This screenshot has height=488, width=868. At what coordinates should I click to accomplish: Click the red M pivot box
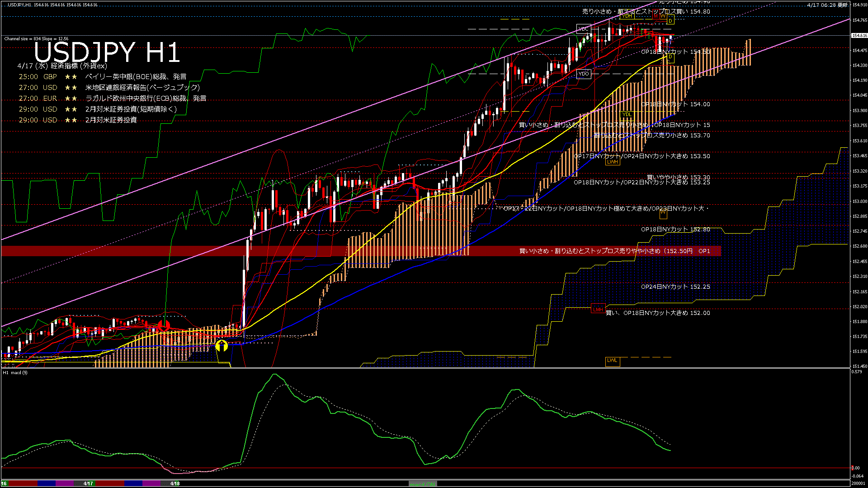[656, 16]
